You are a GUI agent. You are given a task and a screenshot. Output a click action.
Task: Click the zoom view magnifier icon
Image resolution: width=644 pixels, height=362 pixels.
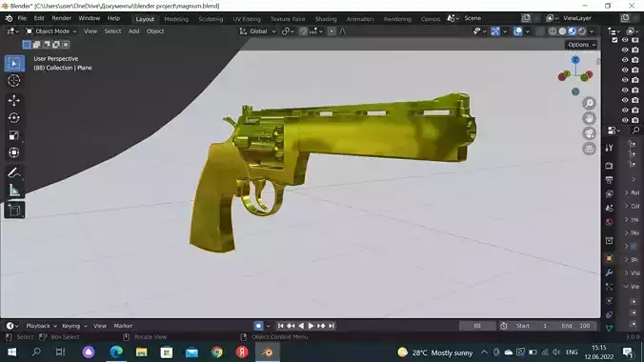pos(590,103)
